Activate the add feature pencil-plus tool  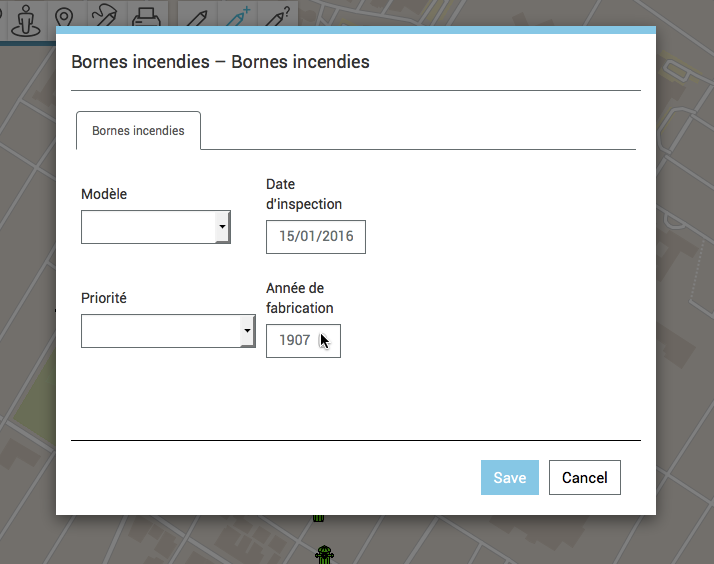pyautogui.click(x=238, y=16)
